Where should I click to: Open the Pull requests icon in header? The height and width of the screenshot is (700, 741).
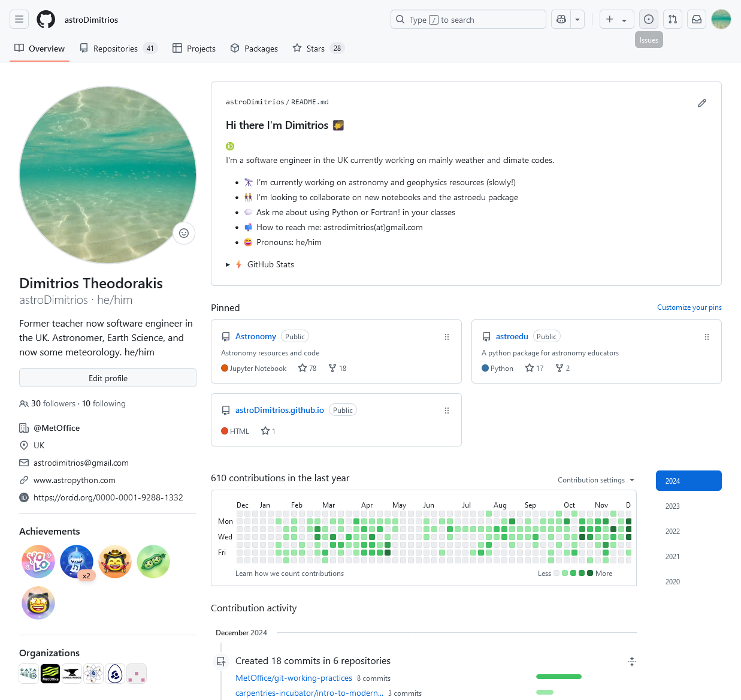pyautogui.click(x=673, y=19)
